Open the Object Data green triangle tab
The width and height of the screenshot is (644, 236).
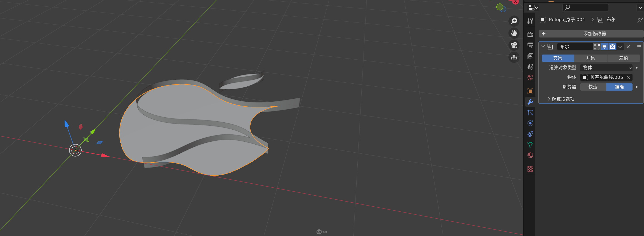(530, 145)
